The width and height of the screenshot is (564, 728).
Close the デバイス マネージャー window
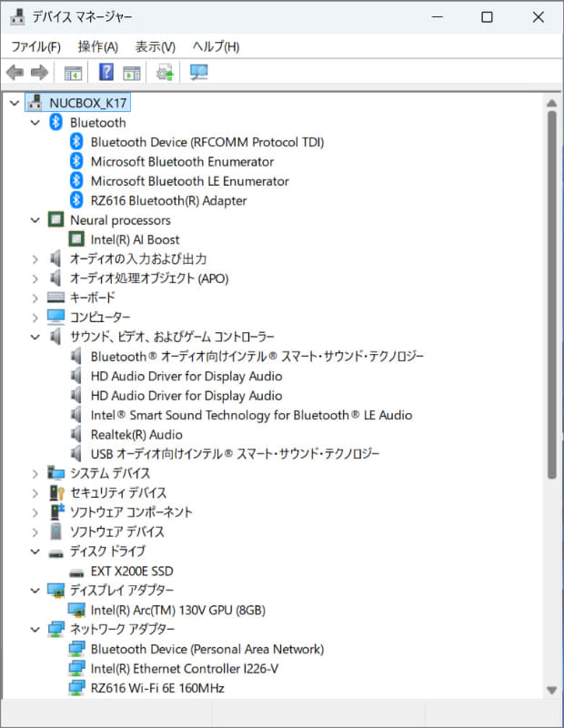pyautogui.click(x=538, y=17)
